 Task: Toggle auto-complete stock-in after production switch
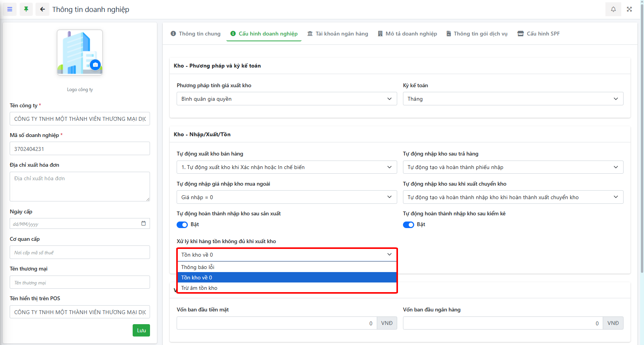click(182, 225)
